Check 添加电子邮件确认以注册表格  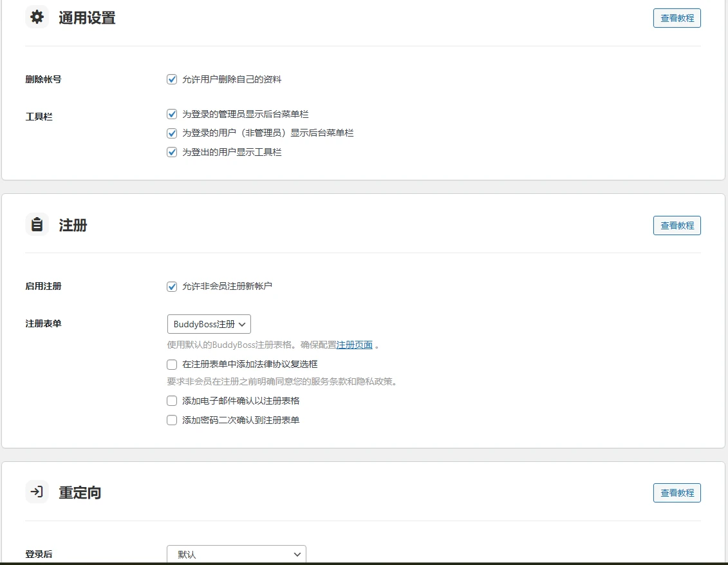point(172,400)
